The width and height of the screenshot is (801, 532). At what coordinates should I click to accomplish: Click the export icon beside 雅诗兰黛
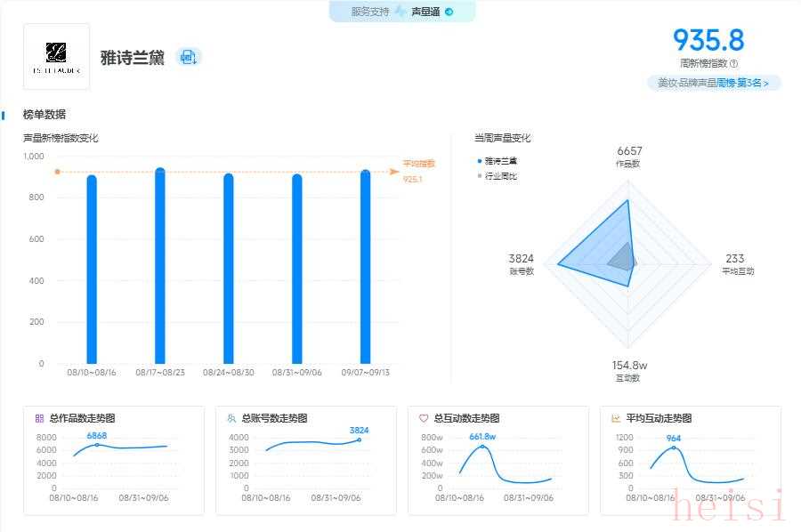click(x=189, y=57)
